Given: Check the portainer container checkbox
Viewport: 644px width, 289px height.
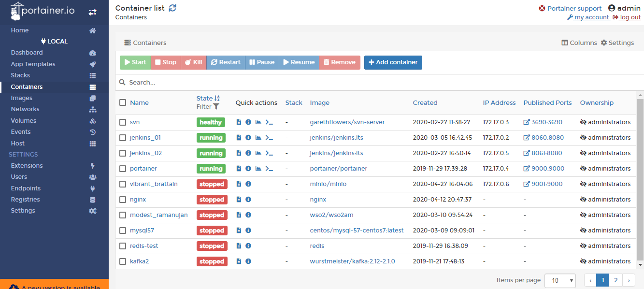Looking at the screenshot, I should point(123,169).
